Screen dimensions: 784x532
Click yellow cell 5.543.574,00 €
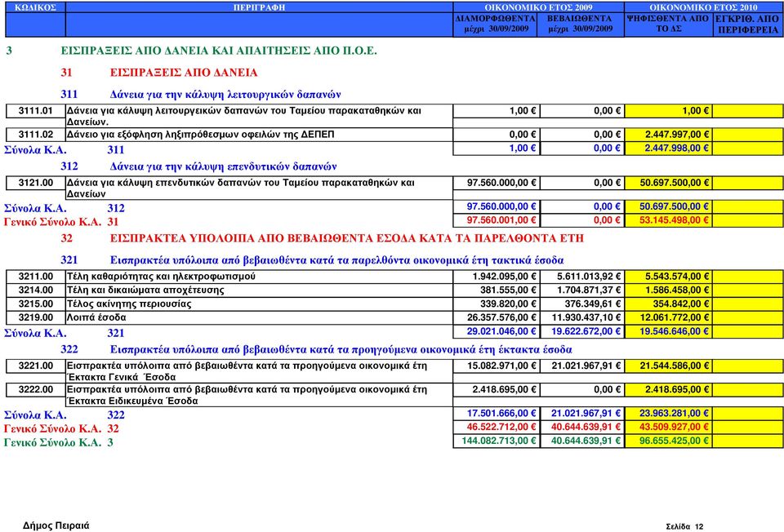[669, 277]
